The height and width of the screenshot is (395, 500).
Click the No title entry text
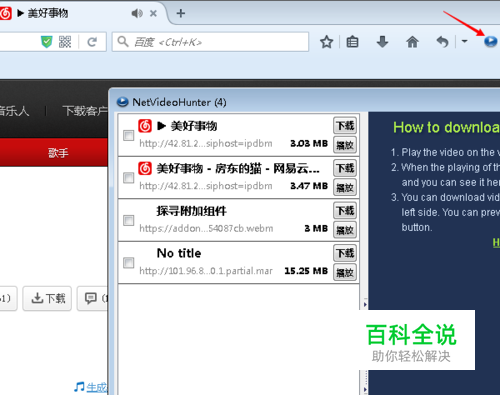coord(179,253)
